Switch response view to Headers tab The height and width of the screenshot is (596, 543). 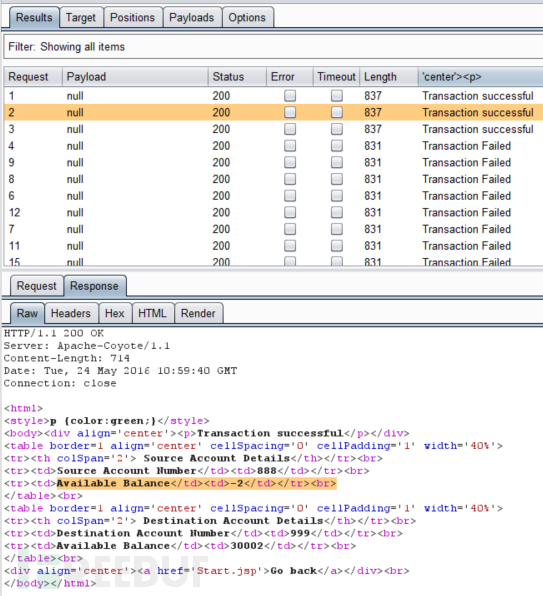click(x=71, y=314)
